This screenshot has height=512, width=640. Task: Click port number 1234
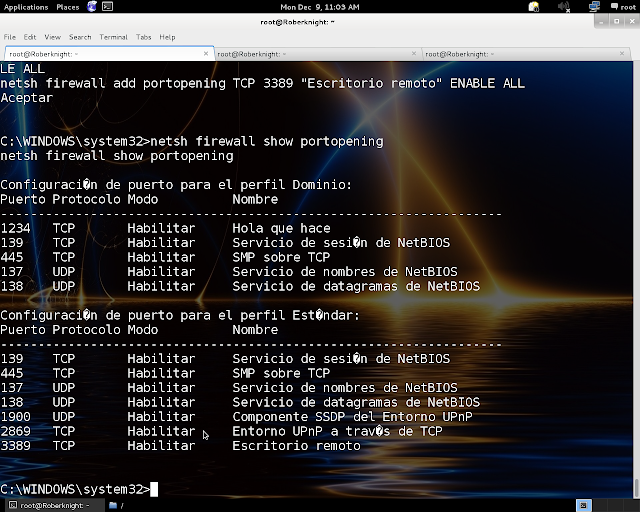[15, 228]
